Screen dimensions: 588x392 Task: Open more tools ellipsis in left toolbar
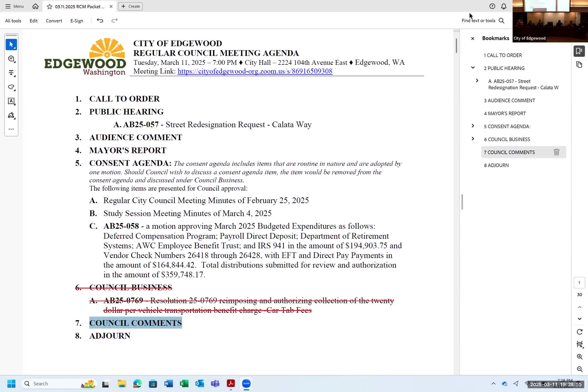click(x=11, y=129)
